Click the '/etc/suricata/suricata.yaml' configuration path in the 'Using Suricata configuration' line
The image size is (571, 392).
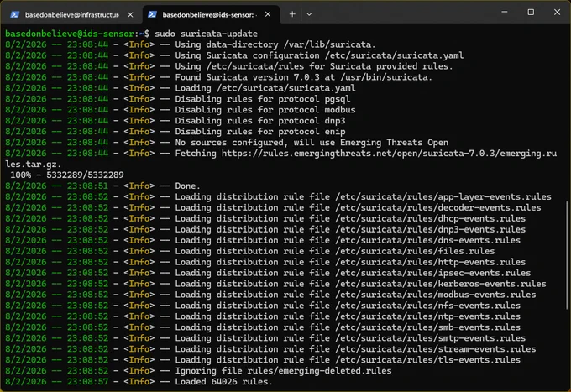[395, 55]
